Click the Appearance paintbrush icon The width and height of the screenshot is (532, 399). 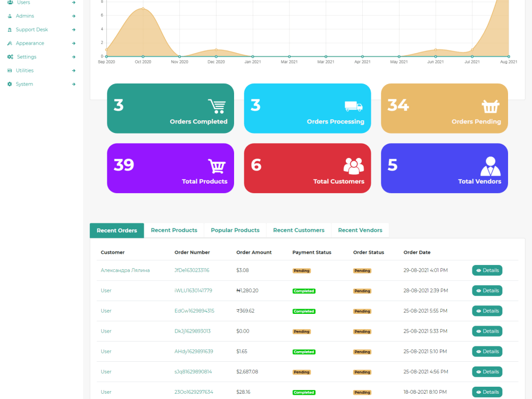click(10, 43)
